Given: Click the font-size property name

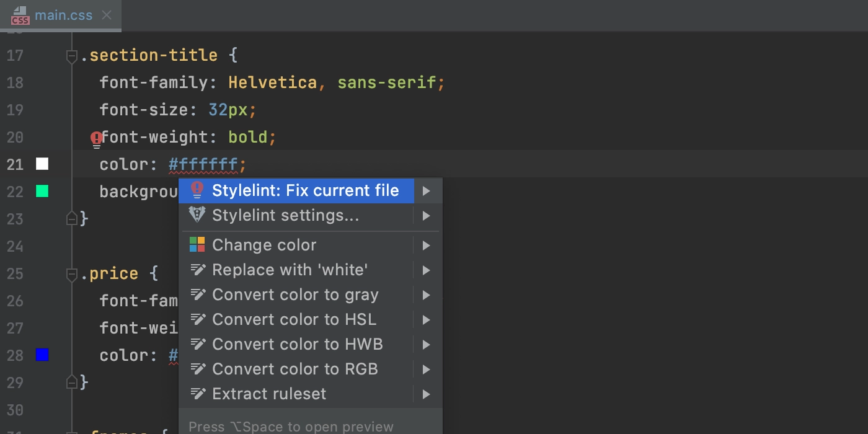Looking at the screenshot, I should (x=144, y=110).
